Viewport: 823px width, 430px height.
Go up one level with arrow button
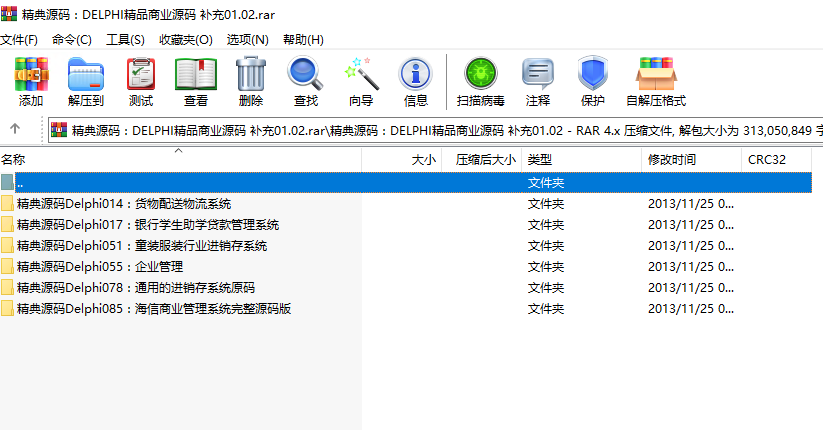pyautogui.click(x=15, y=129)
